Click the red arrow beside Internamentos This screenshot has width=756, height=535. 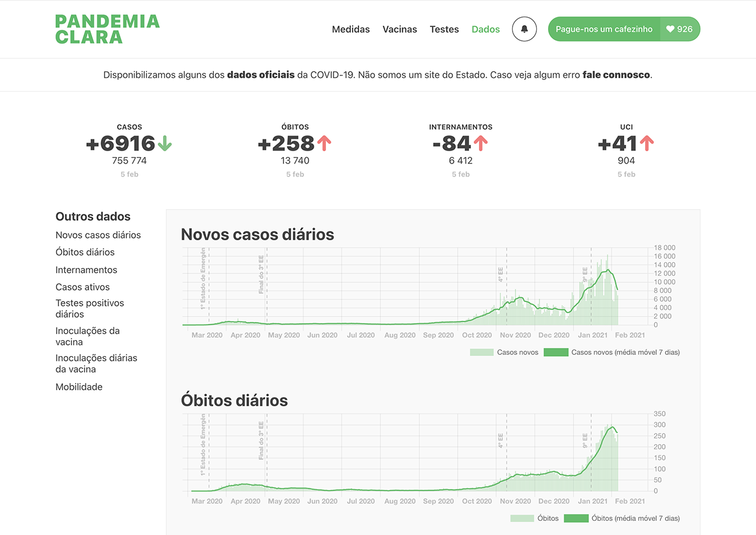[x=480, y=143]
